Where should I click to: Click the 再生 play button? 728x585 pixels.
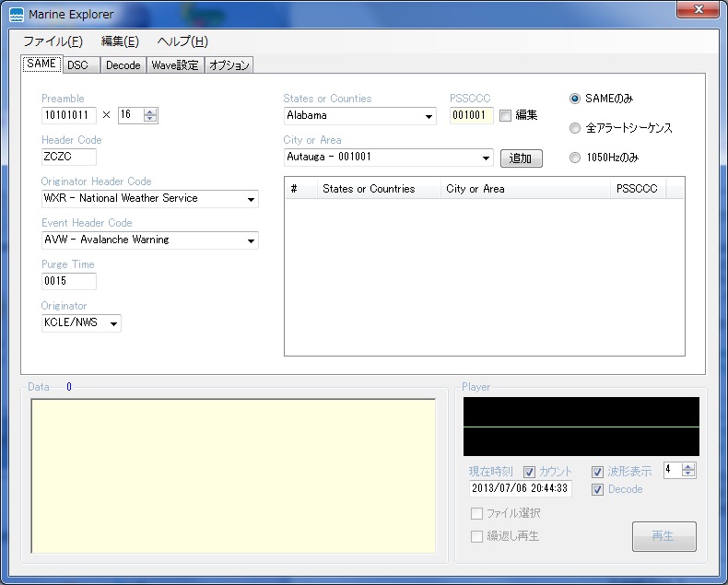point(663,537)
